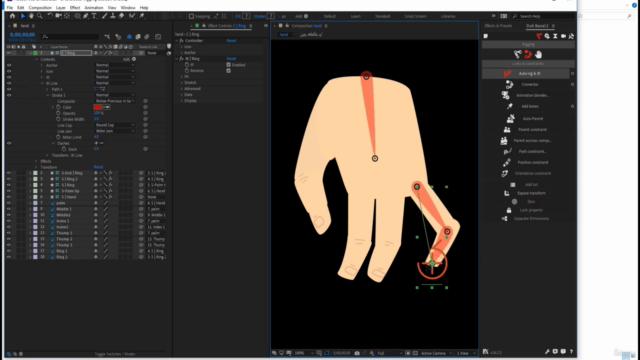640x360 pixels.
Task: Reset the layer Transform properties
Action: click(x=98, y=167)
